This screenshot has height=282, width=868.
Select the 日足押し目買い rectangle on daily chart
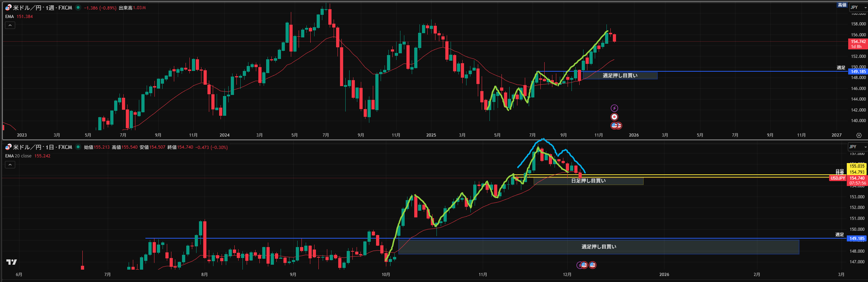point(588,181)
